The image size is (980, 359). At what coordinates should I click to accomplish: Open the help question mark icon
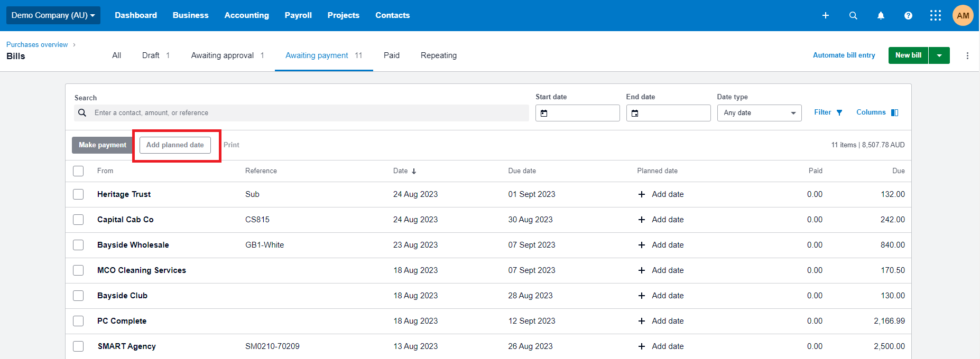click(908, 15)
